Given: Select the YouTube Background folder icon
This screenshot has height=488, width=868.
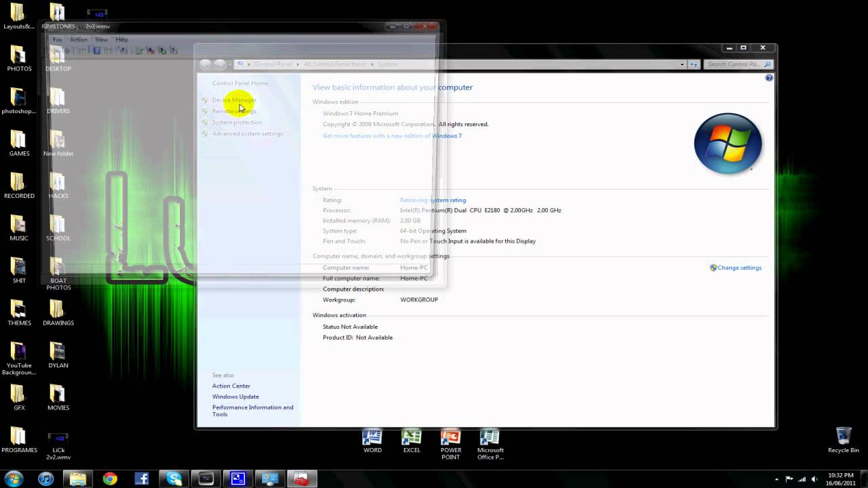Looking at the screenshot, I should coord(19,359).
